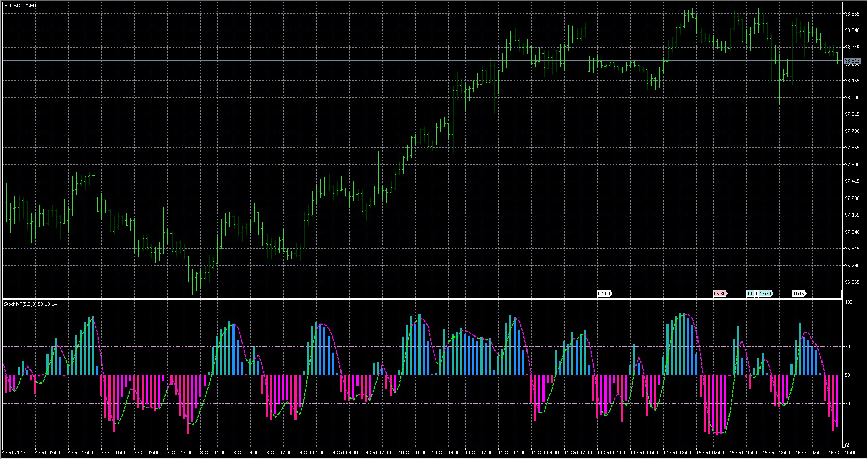Click the 15 Oct 10:00 time axis label
The width and height of the screenshot is (868, 459).
coord(743,453)
